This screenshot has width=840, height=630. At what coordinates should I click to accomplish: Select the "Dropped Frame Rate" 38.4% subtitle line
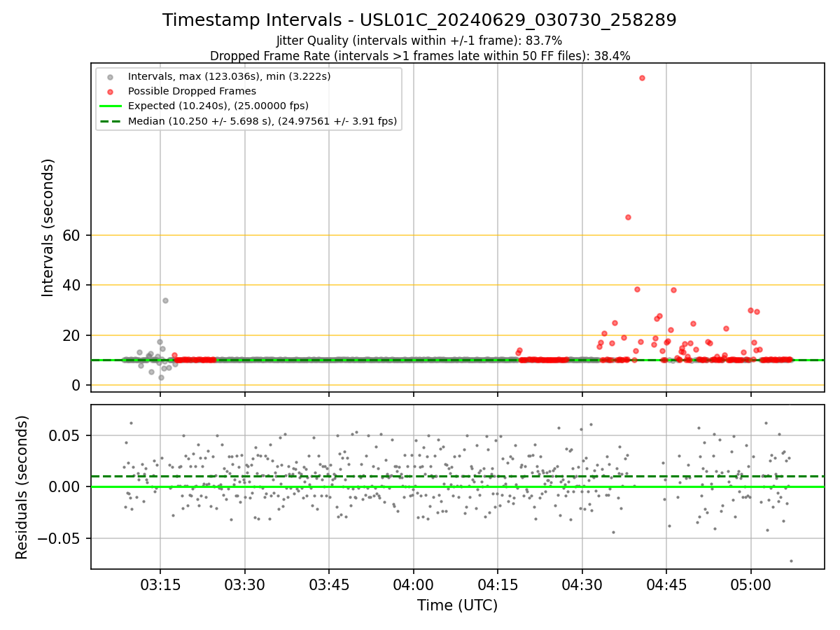[420, 56]
